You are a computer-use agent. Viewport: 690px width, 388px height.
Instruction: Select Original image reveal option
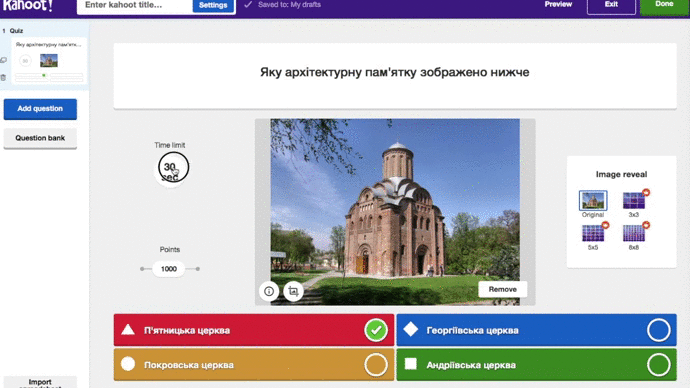click(593, 201)
